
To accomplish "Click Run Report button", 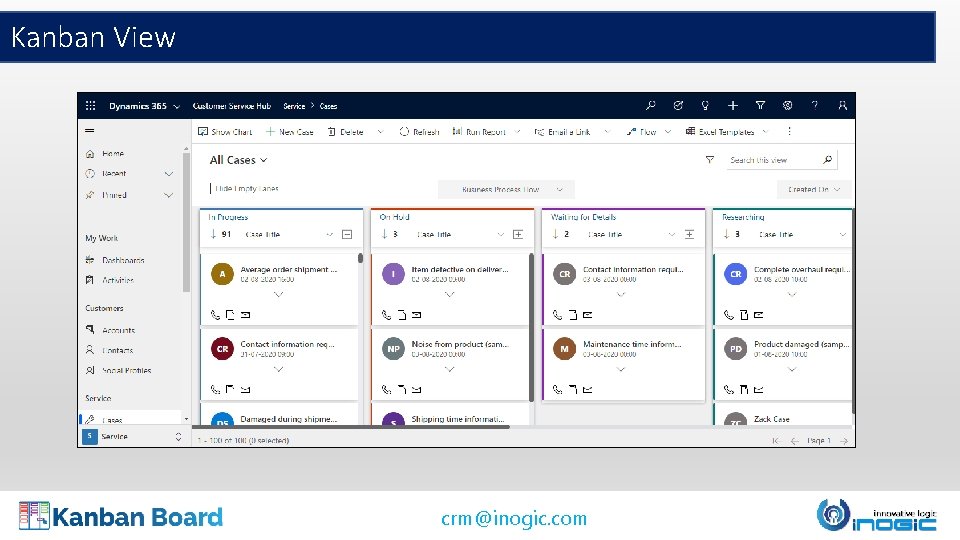I will coord(479,132).
